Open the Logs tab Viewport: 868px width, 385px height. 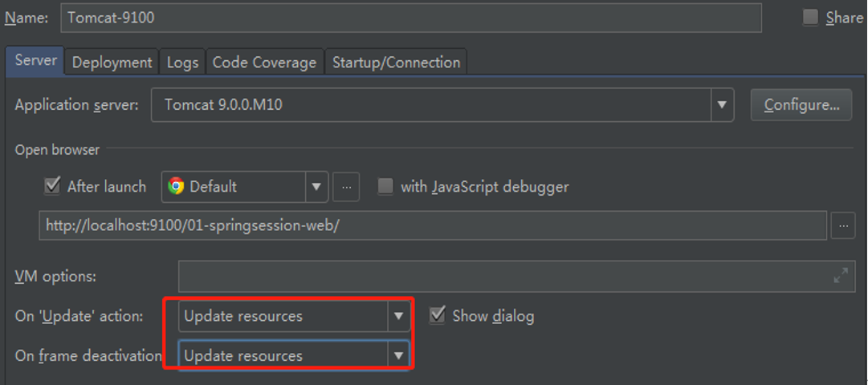[182, 63]
